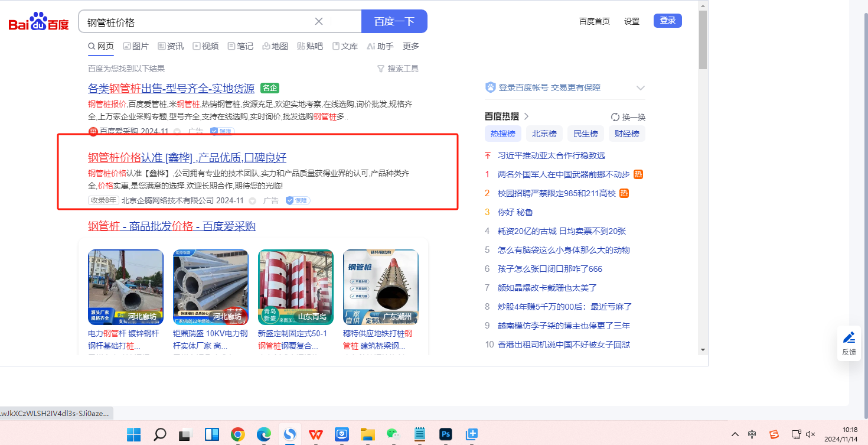Open the 搜索工具 search tools filter
The image size is (868, 445).
click(x=398, y=69)
